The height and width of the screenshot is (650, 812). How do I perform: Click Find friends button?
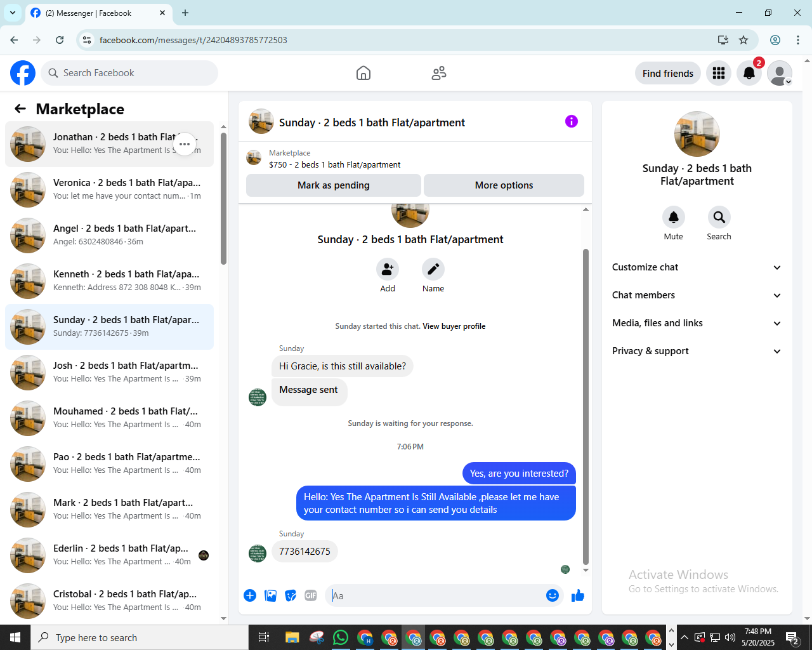[x=668, y=73]
